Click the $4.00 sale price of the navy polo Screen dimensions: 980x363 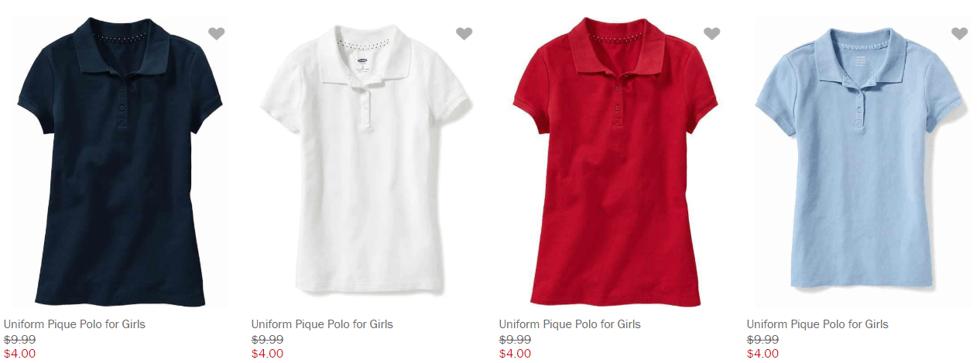click(19, 354)
